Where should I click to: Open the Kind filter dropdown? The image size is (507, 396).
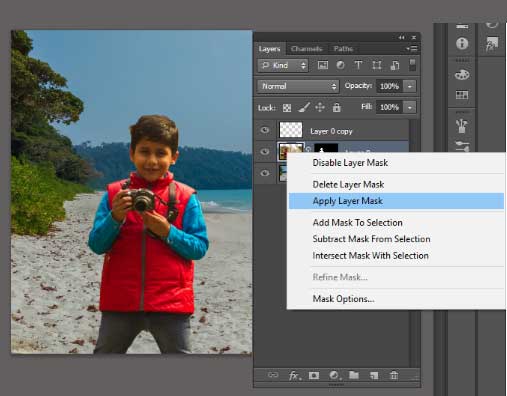(x=283, y=65)
